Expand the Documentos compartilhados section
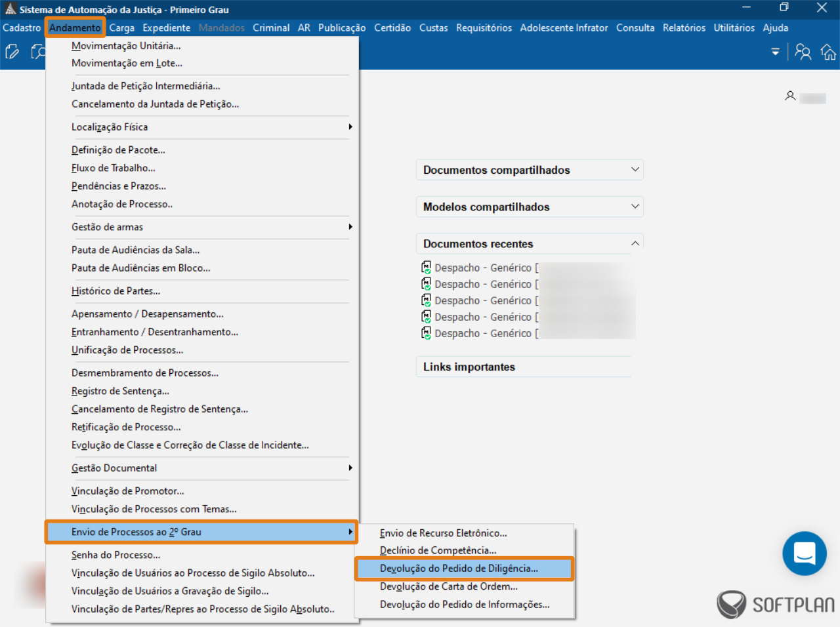Viewport: 840px width, 627px height. 635,170
